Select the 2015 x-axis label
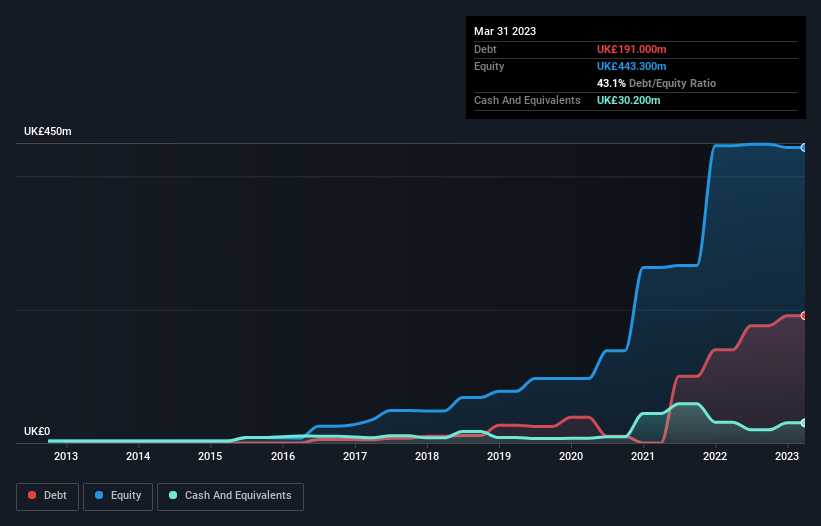 coord(210,456)
